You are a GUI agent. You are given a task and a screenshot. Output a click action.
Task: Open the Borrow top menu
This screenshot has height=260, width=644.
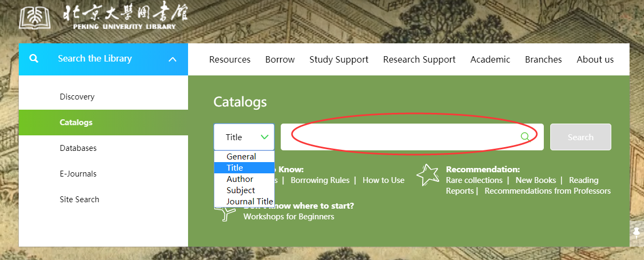(x=280, y=59)
